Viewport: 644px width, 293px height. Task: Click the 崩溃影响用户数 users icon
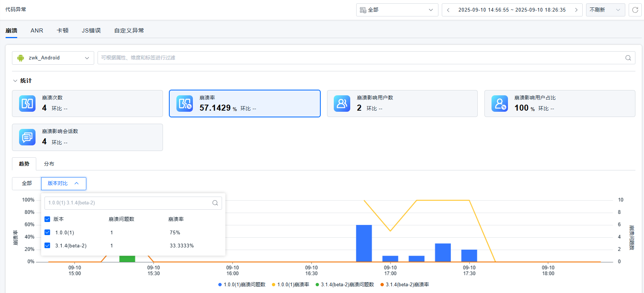tap(342, 104)
